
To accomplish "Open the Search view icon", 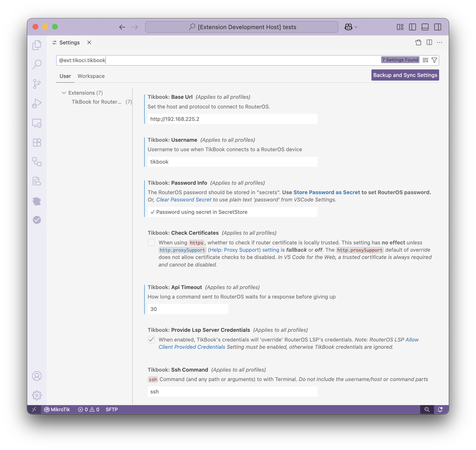I will point(37,64).
